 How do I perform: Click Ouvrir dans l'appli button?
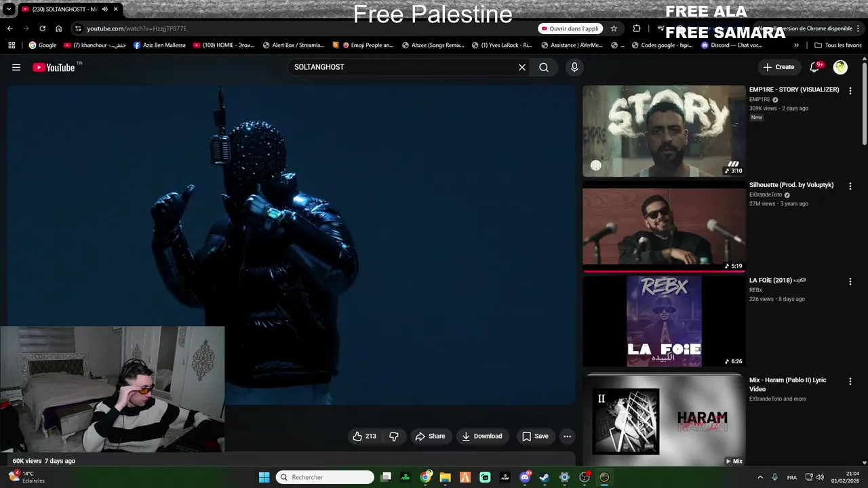pyautogui.click(x=570, y=28)
